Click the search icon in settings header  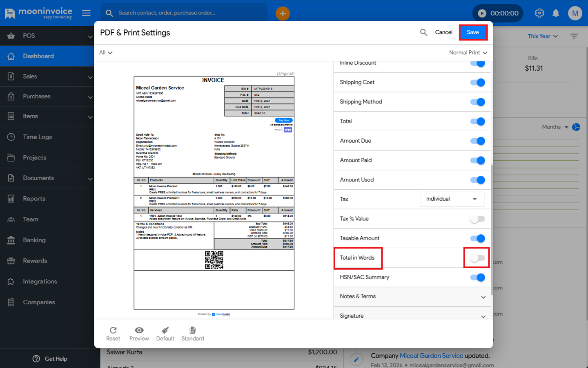pos(423,32)
